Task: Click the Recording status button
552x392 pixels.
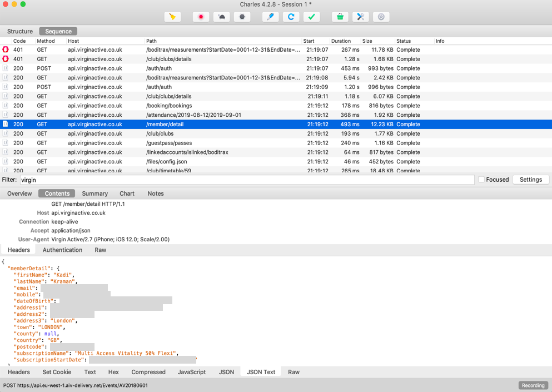Action: 533,385
